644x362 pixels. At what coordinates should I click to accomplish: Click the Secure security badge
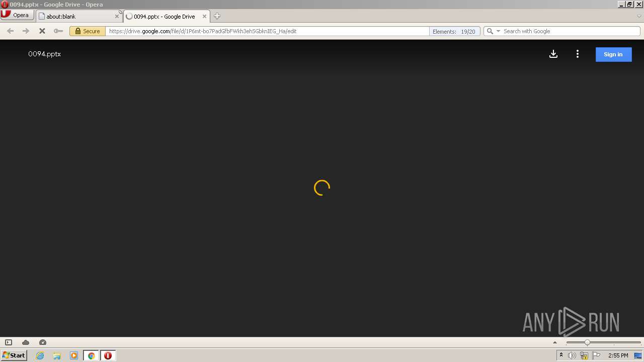pos(88,31)
